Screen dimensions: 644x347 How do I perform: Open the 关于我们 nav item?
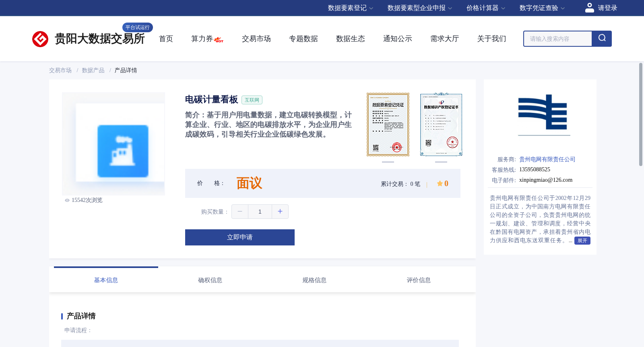[x=492, y=39]
